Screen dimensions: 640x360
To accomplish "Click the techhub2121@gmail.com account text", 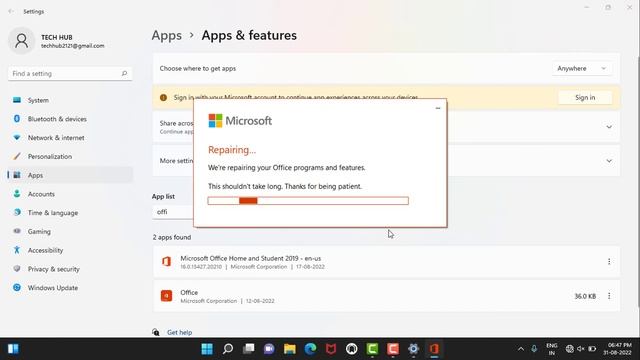I will pyautogui.click(x=73, y=46).
